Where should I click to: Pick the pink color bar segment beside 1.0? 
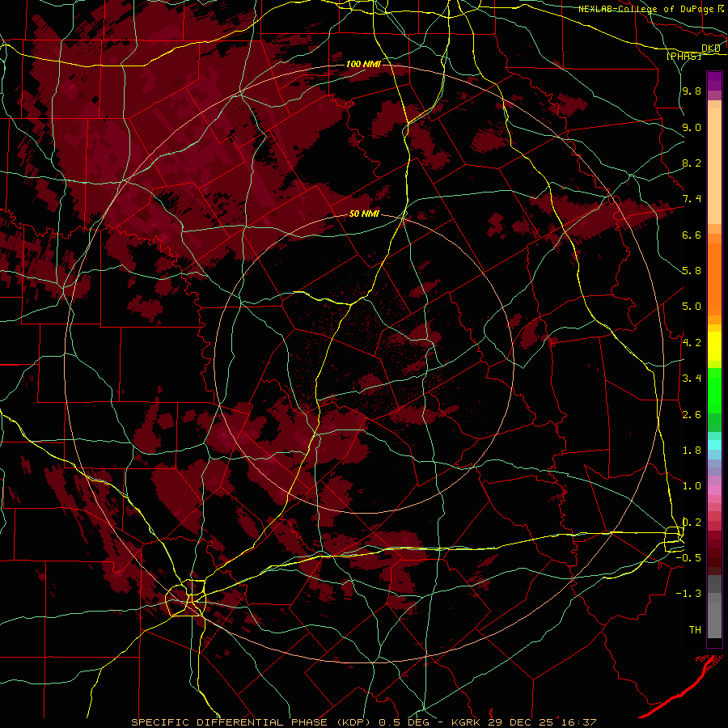coord(714,490)
